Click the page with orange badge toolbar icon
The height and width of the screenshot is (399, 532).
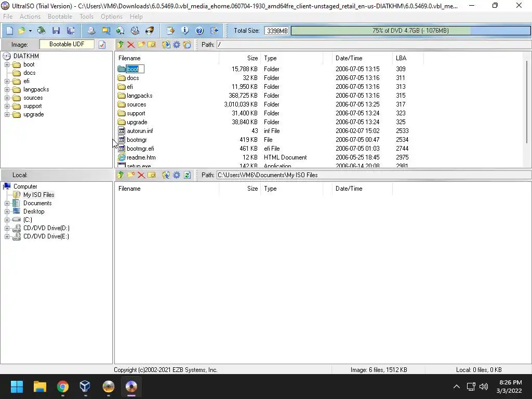coord(170,31)
